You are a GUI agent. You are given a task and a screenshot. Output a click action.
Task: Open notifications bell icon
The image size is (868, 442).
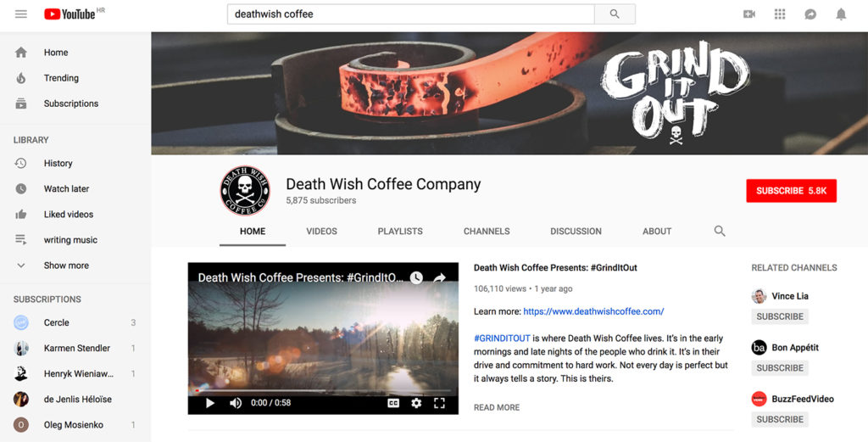click(x=841, y=14)
